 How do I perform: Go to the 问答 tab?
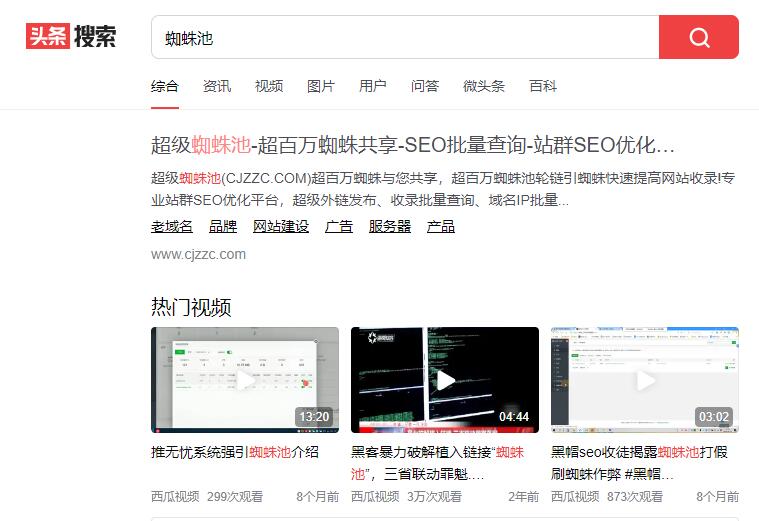[x=425, y=86]
